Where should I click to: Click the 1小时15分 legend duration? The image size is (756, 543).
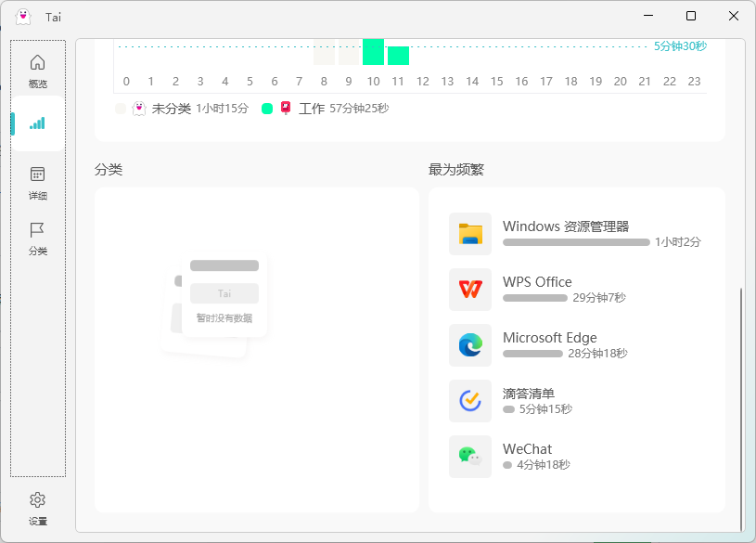pyautogui.click(x=222, y=109)
